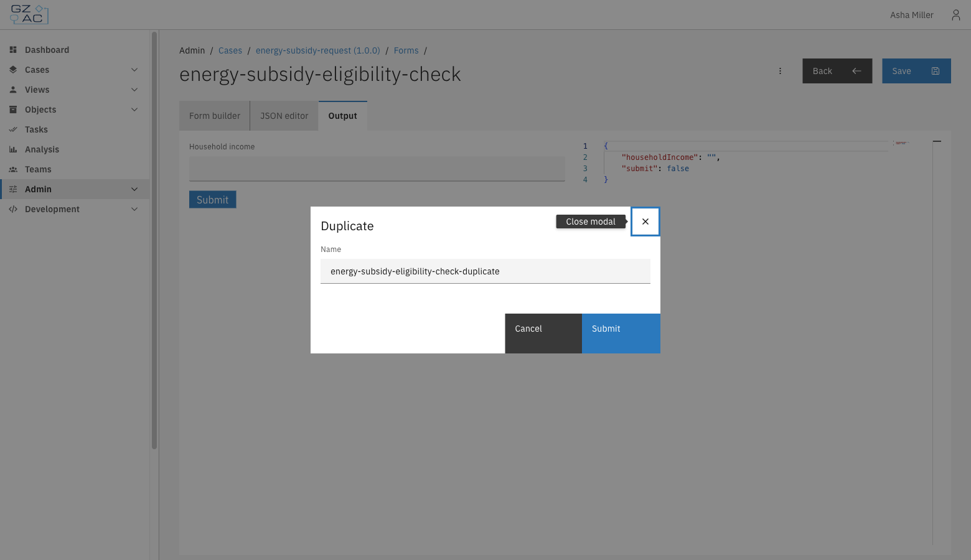Click the Views person icon
Image resolution: width=971 pixels, height=560 pixels.
coord(13,90)
